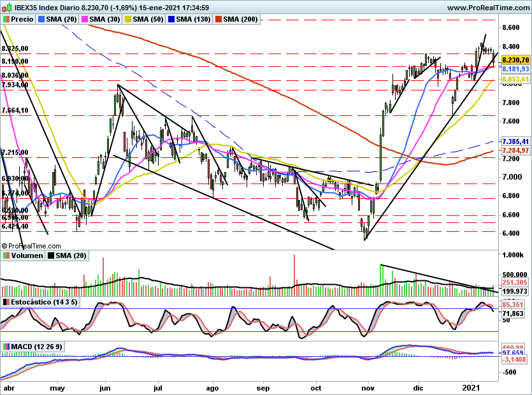Viewport: 532px width, 395px height.
Task: Click the SMA value tag 8.181,93
Action: (x=515, y=69)
